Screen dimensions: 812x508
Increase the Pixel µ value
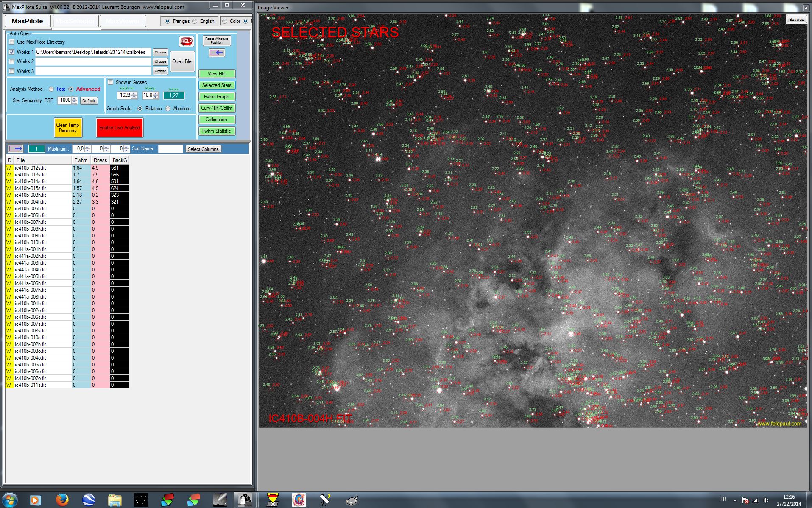point(156,94)
